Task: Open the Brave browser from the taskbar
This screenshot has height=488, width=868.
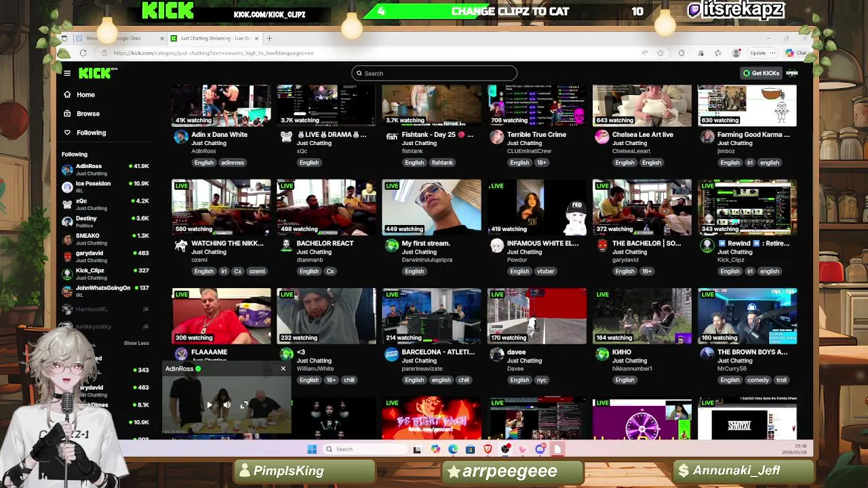Action: click(488, 449)
